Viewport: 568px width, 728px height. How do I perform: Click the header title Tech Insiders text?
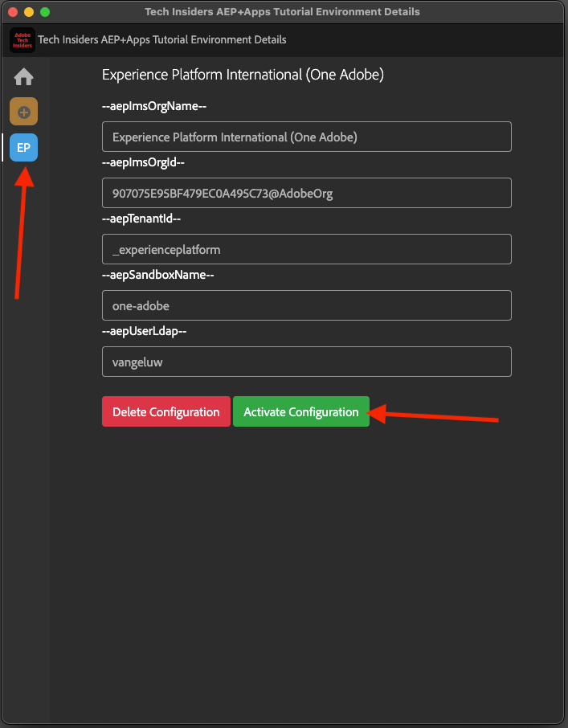(x=162, y=40)
